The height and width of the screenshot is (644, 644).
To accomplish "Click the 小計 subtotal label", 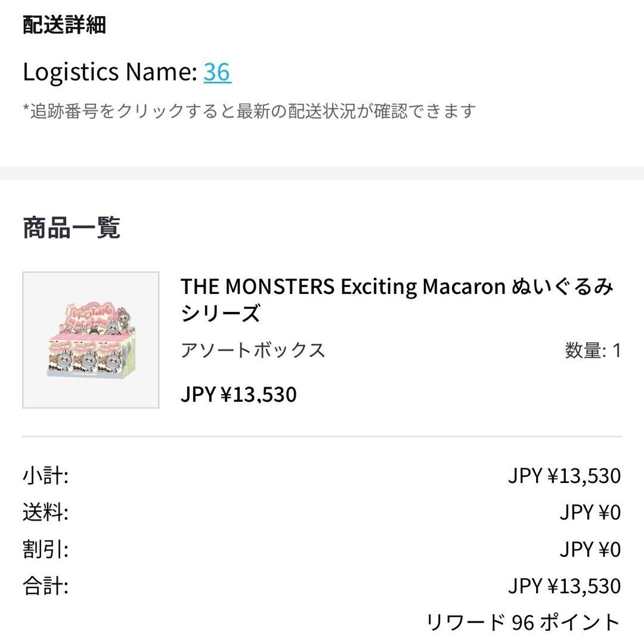I will (x=45, y=475).
